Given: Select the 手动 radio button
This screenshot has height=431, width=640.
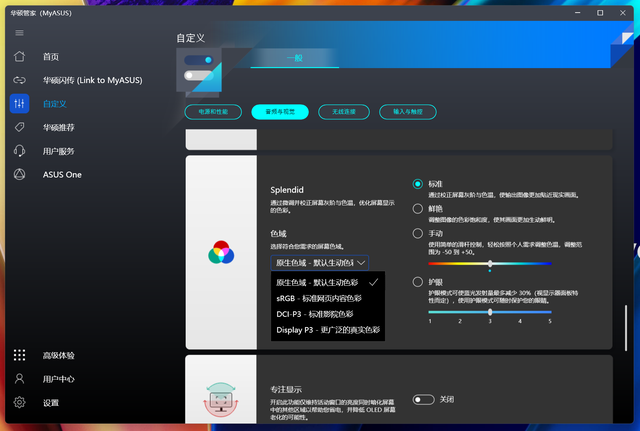Looking at the screenshot, I should pyautogui.click(x=418, y=233).
